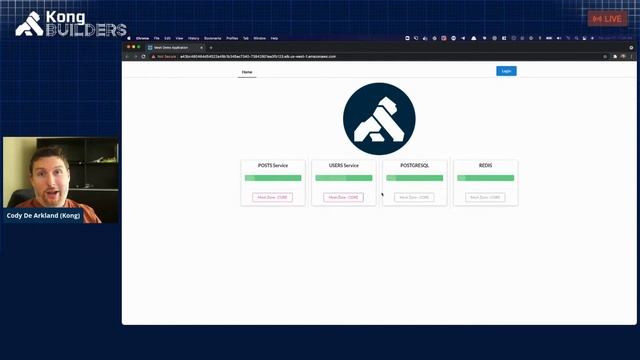
Task: Click the volume icon in menu bar
Action: pyautogui.click(x=559, y=38)
